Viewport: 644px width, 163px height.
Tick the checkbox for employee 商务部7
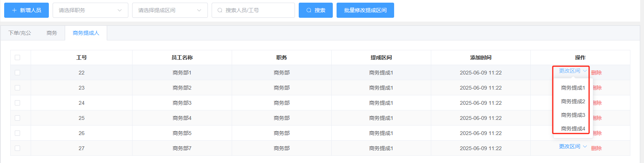pyautogui.click(x=17, y=148)
